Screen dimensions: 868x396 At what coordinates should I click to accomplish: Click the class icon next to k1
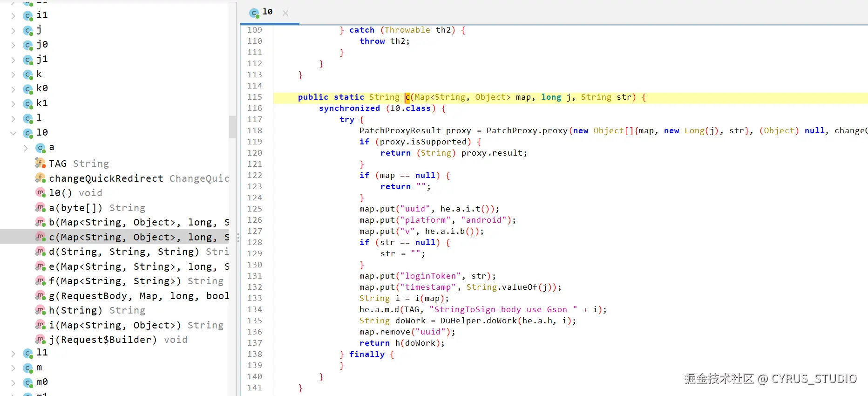(x=28, y=104)
